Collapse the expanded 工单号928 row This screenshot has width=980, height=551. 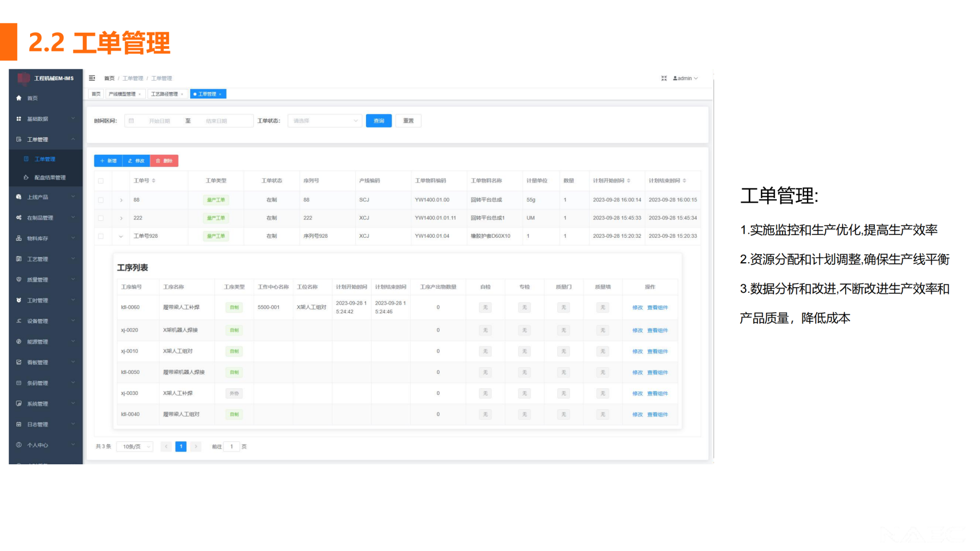tap(121, 236)
